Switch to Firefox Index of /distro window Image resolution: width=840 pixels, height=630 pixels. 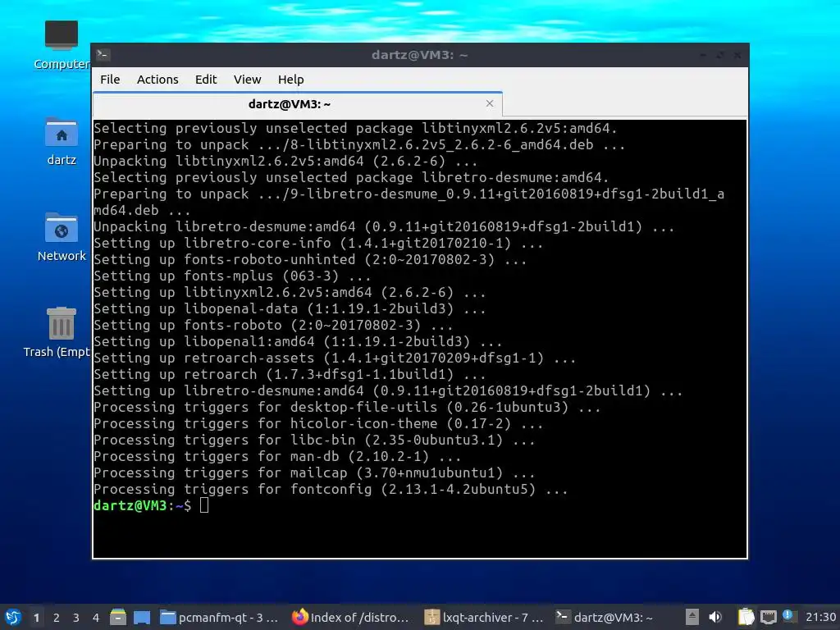coord(351,617)
